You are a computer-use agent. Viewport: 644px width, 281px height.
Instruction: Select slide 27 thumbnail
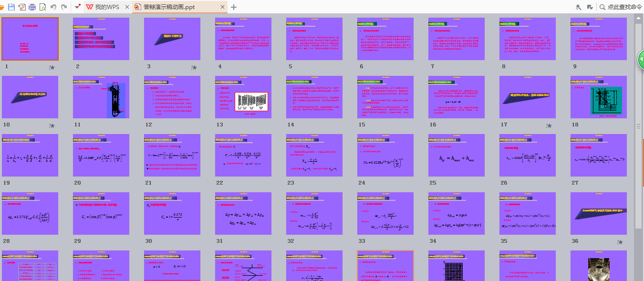click(599, 156)
